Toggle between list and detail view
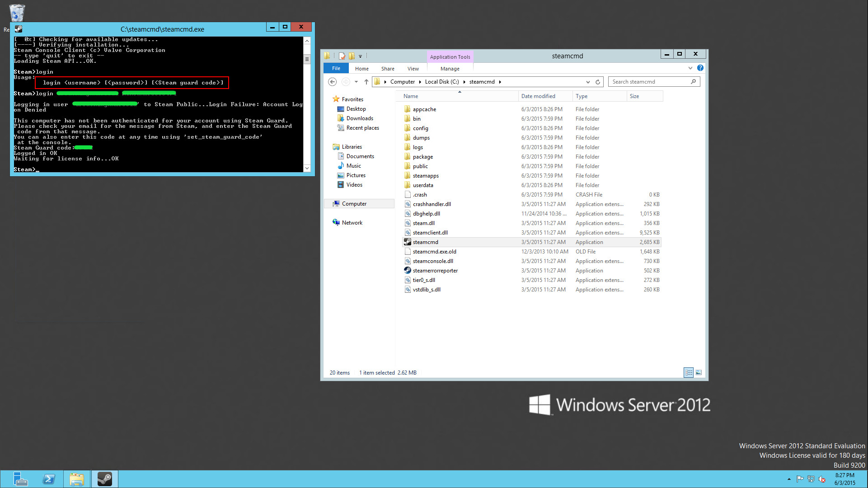This screenshot has height=488, width=868. [689, 372]
